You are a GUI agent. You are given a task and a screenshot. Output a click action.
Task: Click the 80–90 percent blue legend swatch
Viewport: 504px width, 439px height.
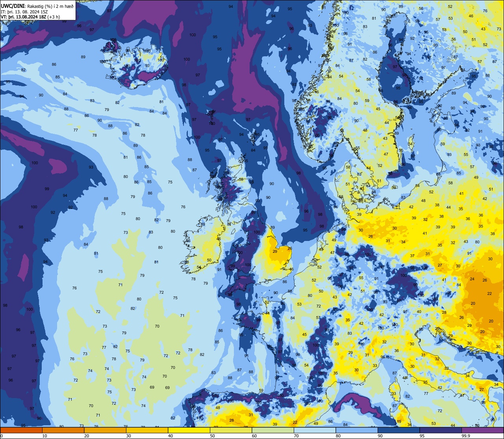(x=357, y=430)
